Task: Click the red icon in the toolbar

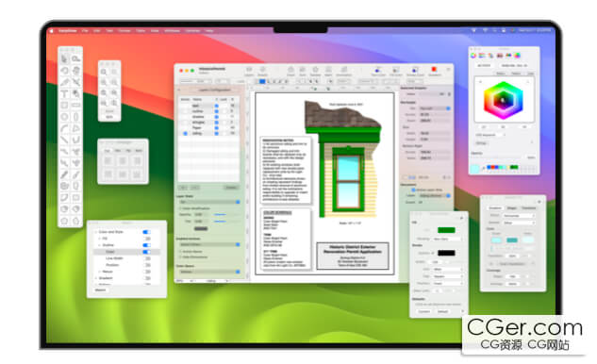Action: pyautogui.click(x=434, y=69)
